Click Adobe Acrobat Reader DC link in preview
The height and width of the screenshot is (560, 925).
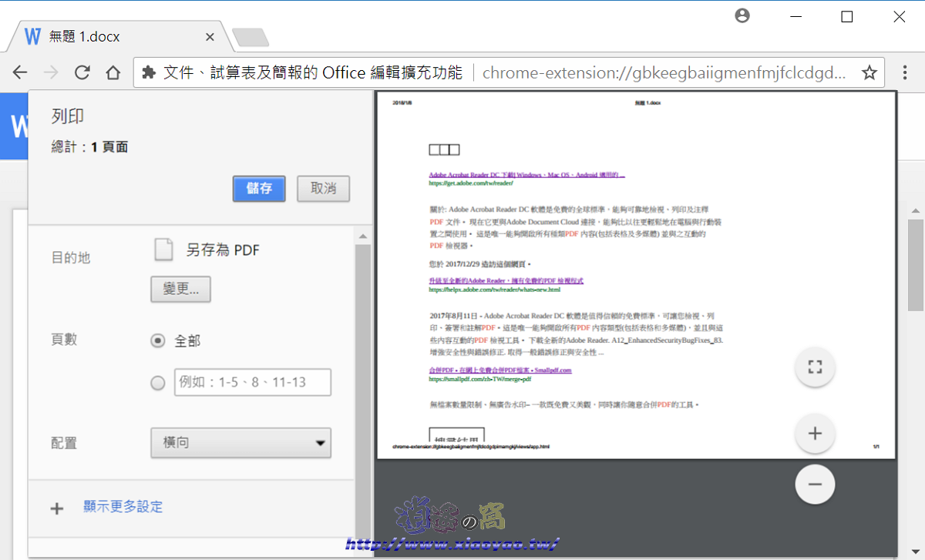coord(526,175)
